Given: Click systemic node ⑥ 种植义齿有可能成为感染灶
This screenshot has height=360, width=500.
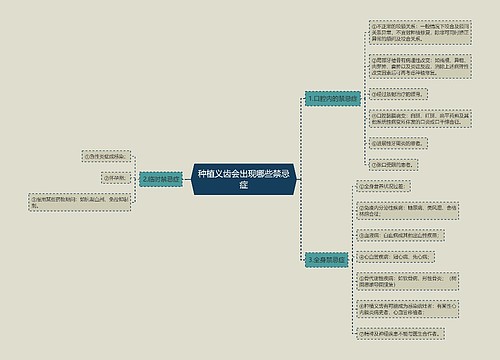Looking at the screenshot, I should [x=408, y=309].
